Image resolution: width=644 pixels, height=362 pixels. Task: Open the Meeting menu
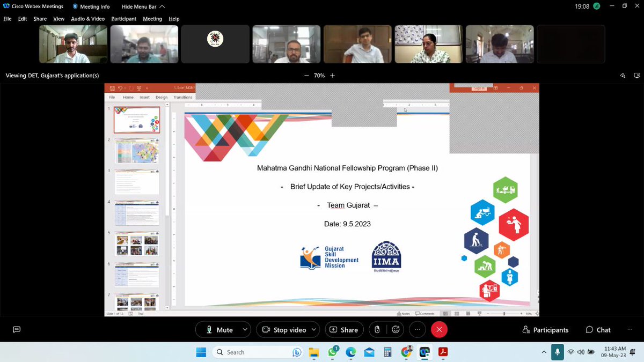(152, 19)
